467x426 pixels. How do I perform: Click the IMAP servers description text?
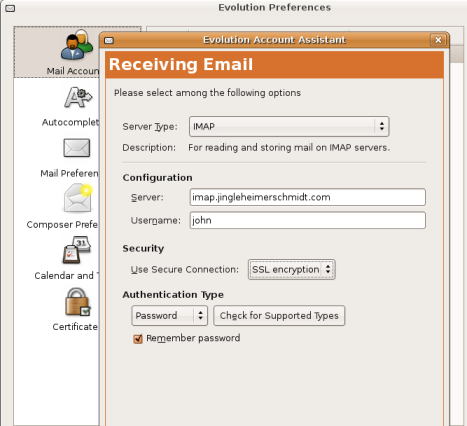tap(289, 148)
